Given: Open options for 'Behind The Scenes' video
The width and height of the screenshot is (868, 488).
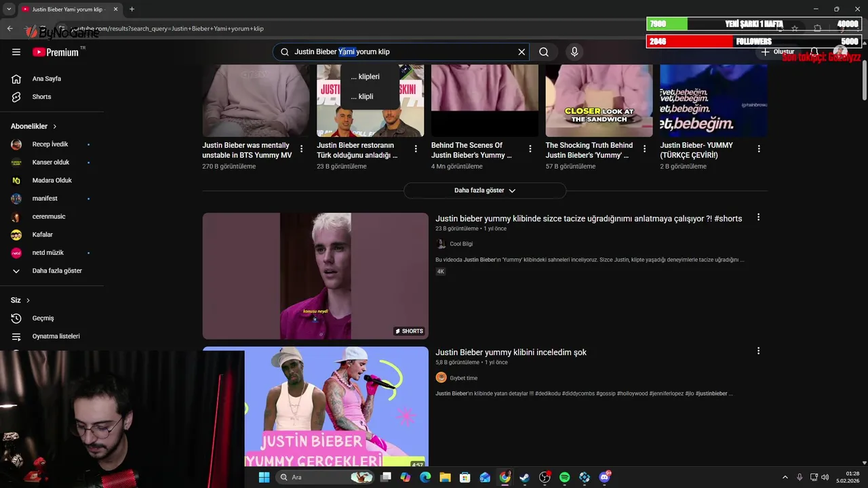Looking at the screenshot, I should pyautogui.click(x=530, y=148).
